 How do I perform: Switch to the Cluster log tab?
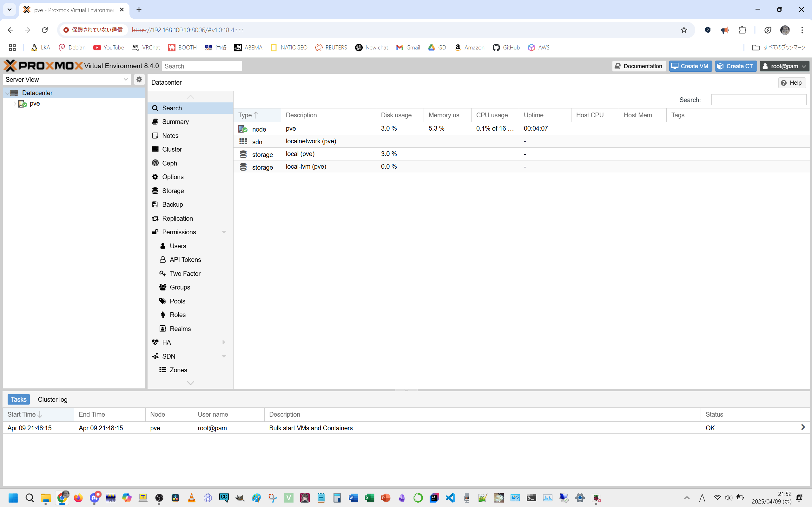click(x=52, y=400)
